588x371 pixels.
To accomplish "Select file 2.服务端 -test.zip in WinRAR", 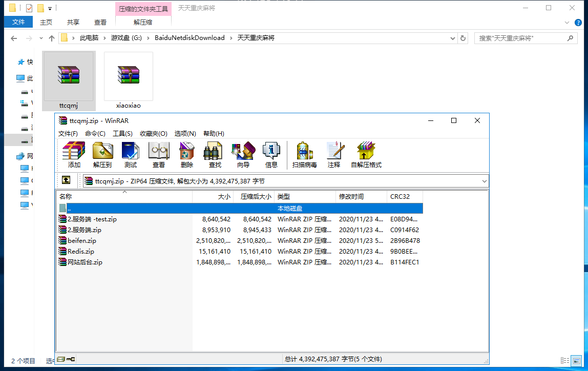I will (92, 219).
